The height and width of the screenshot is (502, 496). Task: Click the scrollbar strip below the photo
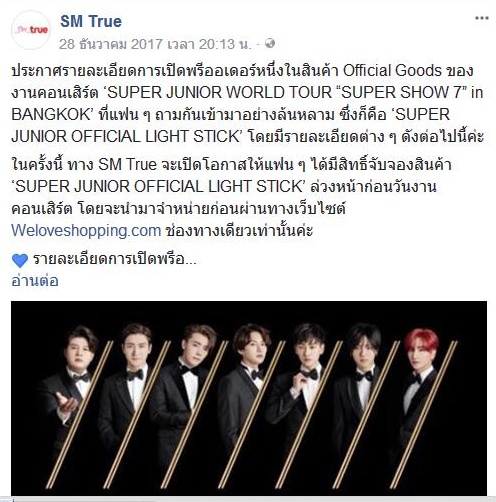(x=248, y=499)
